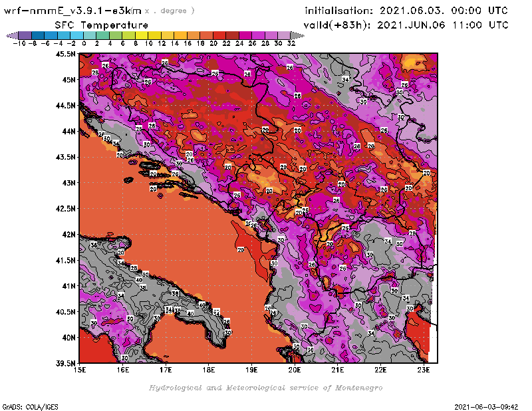The width and height of the screenshot is (532, 411).
Task: Click the legend swatch between 28 and 30
Action: coord(271,35)
